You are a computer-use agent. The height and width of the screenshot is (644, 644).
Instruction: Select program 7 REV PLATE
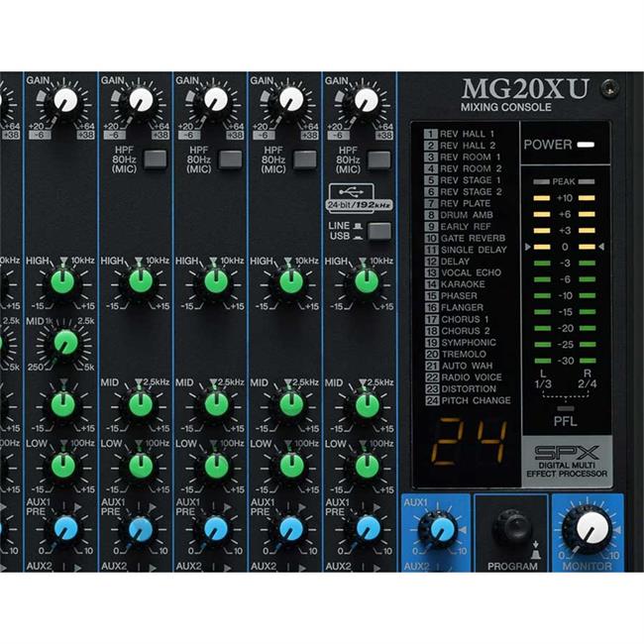(x=458, y=203)
